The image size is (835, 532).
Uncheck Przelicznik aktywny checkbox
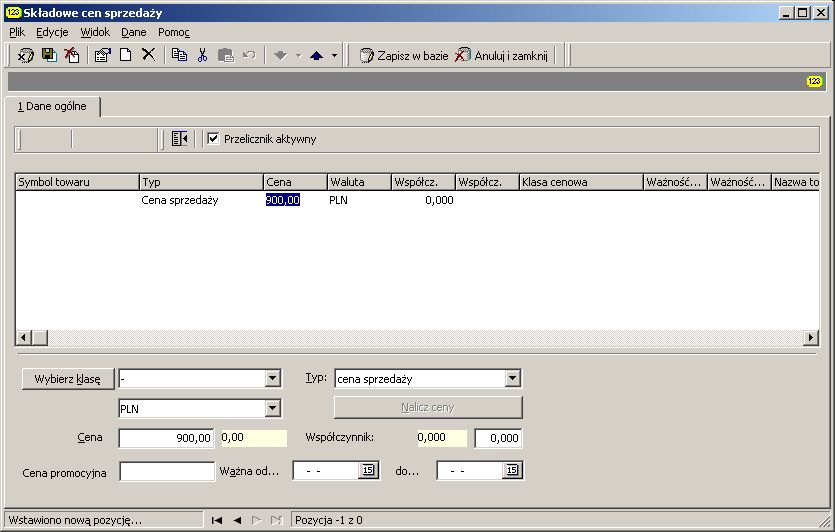pyautogui.click(x=213, y=138)
